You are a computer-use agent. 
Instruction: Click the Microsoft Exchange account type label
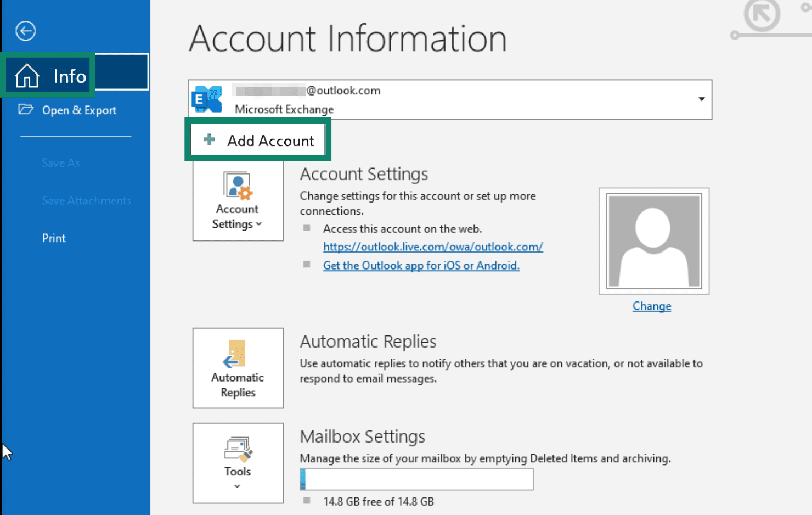coord(284,109)
